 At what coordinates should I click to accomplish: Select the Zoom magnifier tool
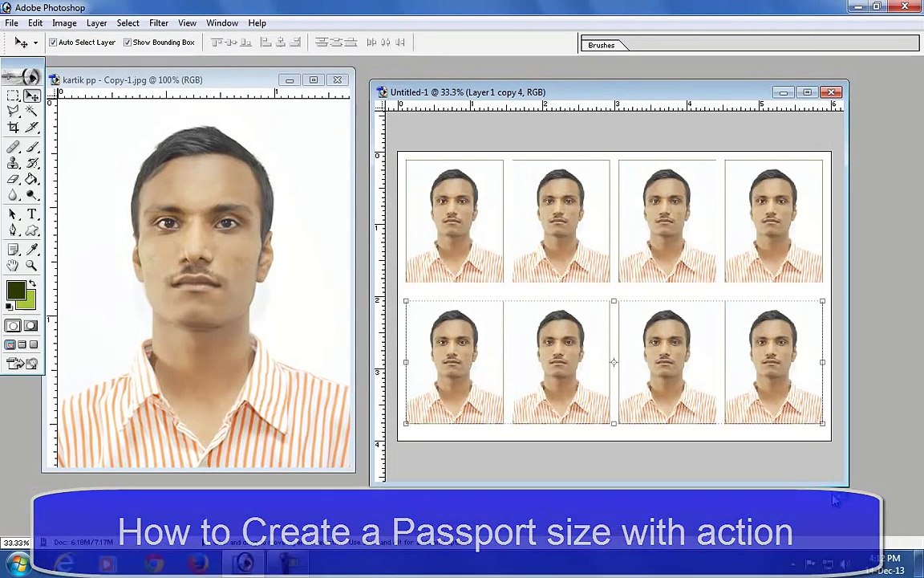point(32,266)
